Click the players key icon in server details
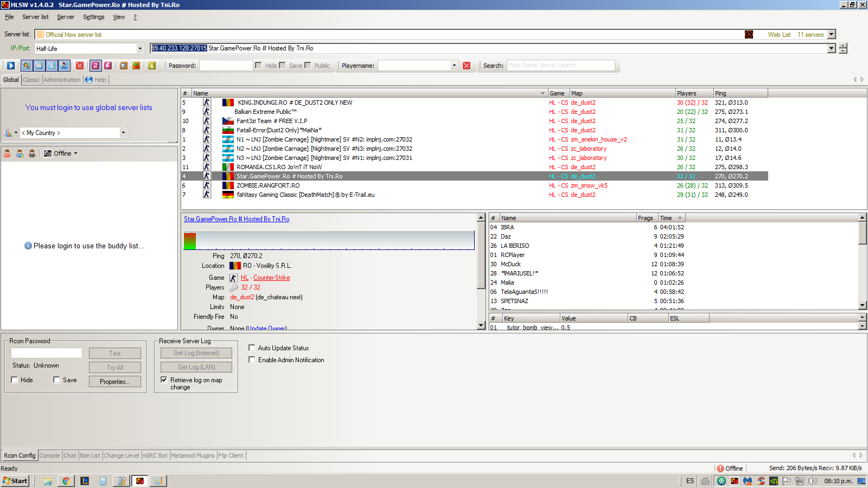The height and width of the screenshot is (488, 868). pos(234,287)
